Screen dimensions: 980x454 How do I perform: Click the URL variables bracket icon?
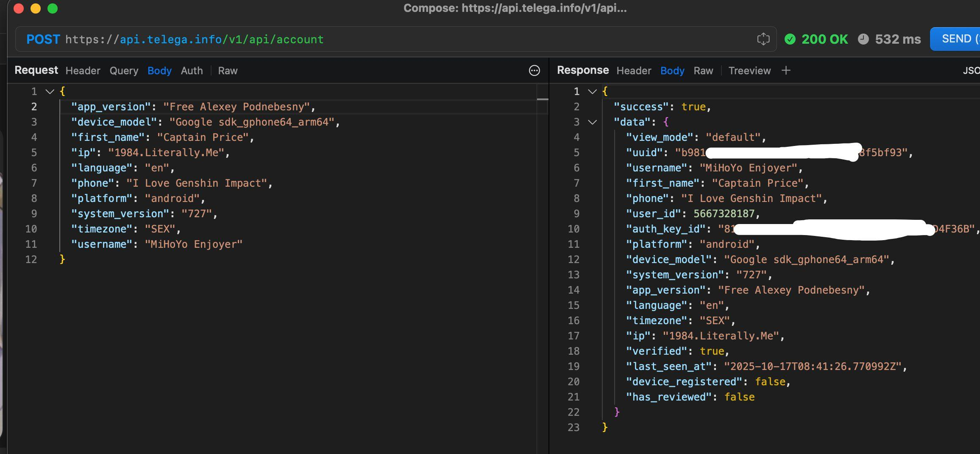pos(763,39)
